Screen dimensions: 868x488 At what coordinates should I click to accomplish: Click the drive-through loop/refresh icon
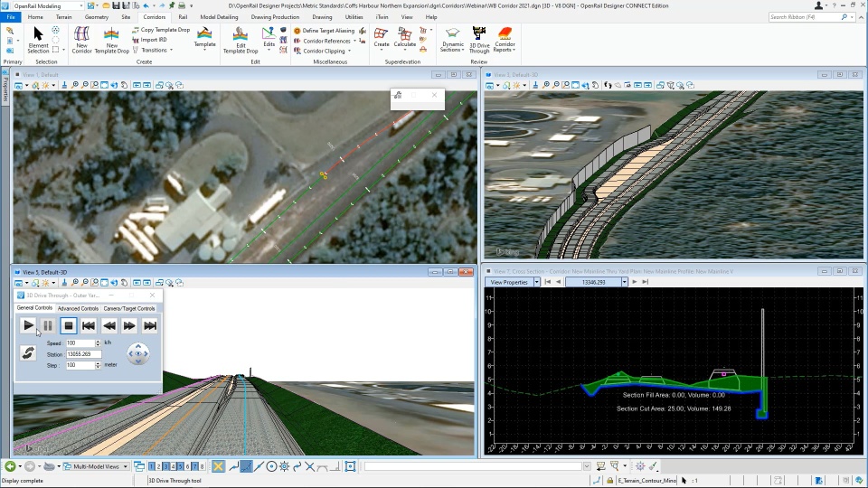(27, 353)
